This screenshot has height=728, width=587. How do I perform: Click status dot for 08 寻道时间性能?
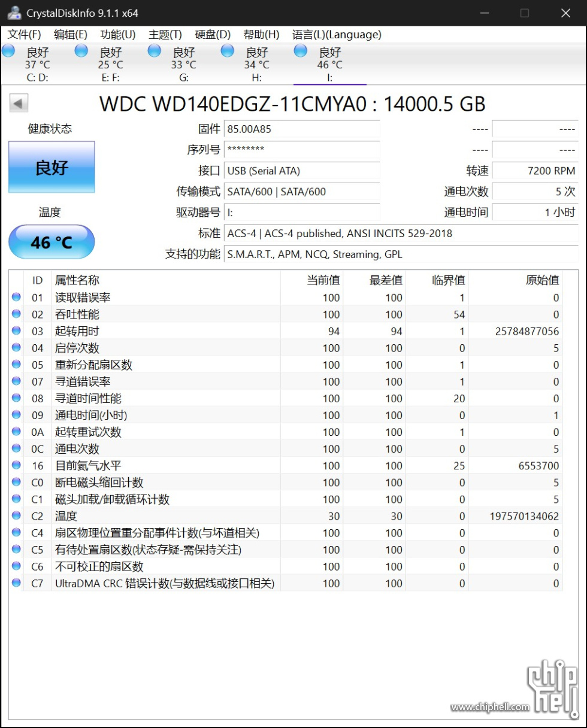coord(16,398)
